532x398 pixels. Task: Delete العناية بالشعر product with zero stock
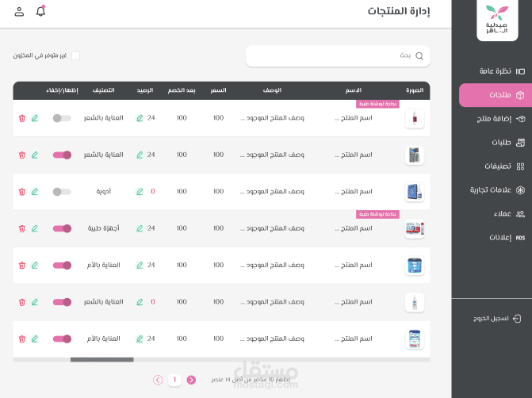point(22,302)
